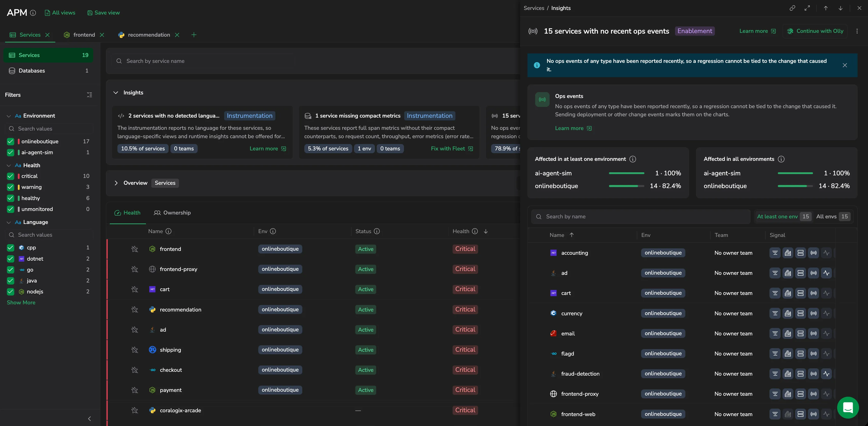
Task: Open the Ownership tab
Action: (172, 213)
